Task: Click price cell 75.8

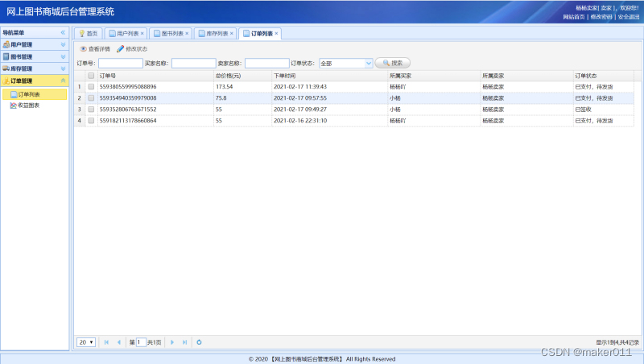Action: click(242, 98)
